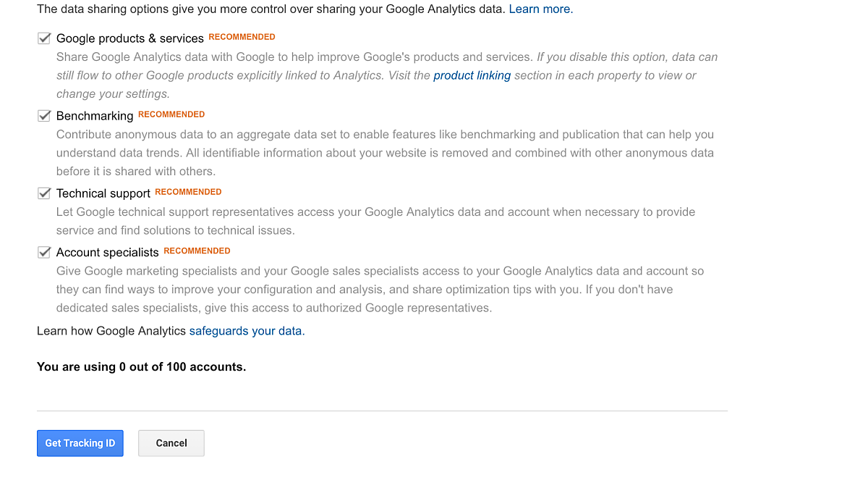The image size is (868, 488).
Task: Click the Google products & services label
Action: click(130, 38)
